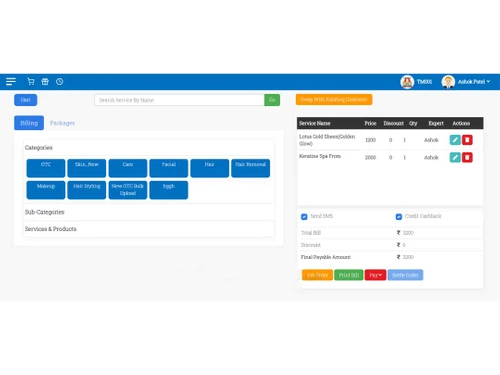This screenshot has width=500, height=375.
Task: Select the Hair Styling category
Action: 87,190
